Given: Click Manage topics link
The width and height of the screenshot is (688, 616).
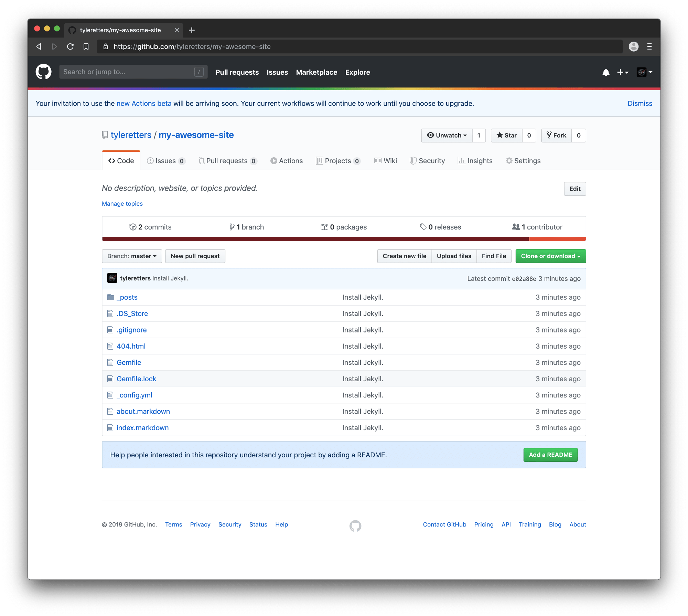Looking at the screenshot, I should point(122,203).
